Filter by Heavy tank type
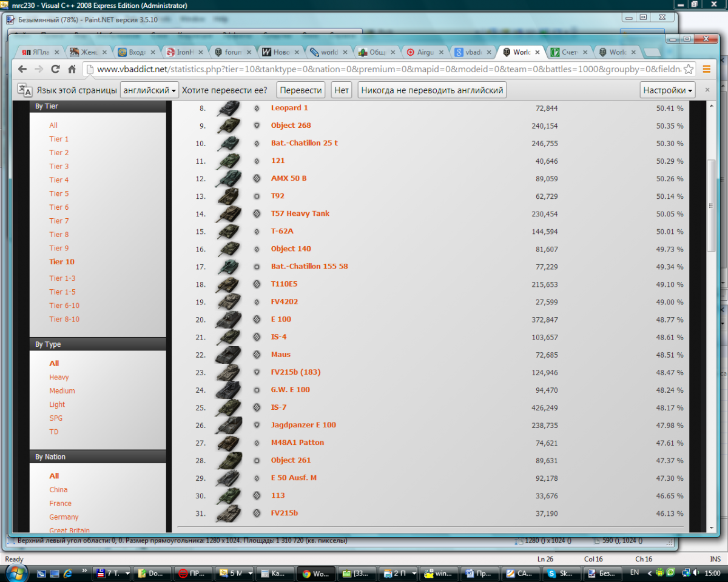This screenshot has width=728, height=582. (59, 377)
